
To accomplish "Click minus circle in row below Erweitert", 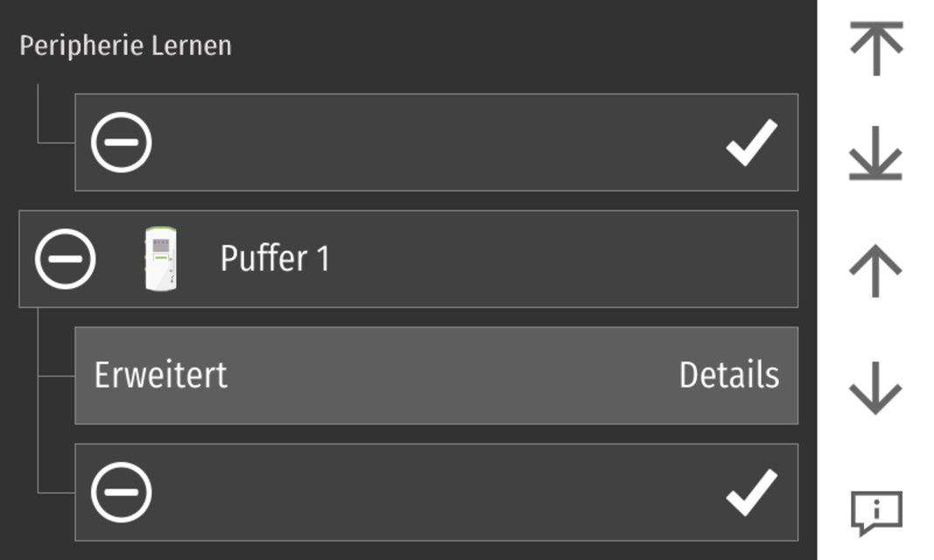I will coord(122,492).
